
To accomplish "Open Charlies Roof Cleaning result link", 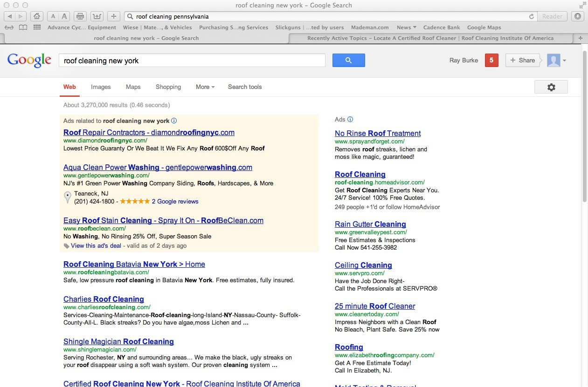I will 104,299.
